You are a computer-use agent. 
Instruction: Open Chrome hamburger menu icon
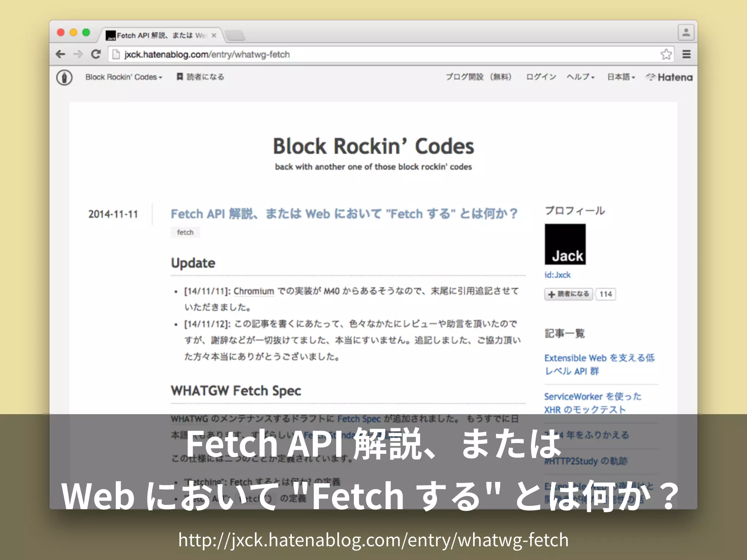click(686, 54)
